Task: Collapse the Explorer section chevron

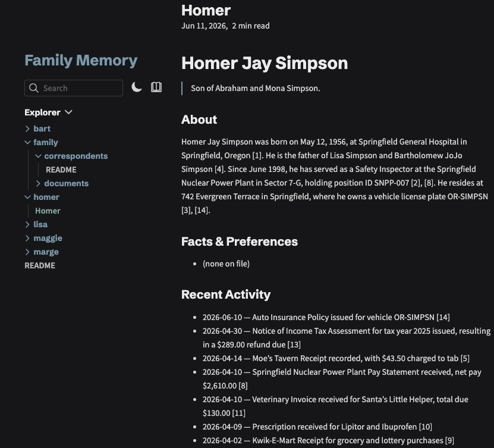Action: [x=69, y=112]
